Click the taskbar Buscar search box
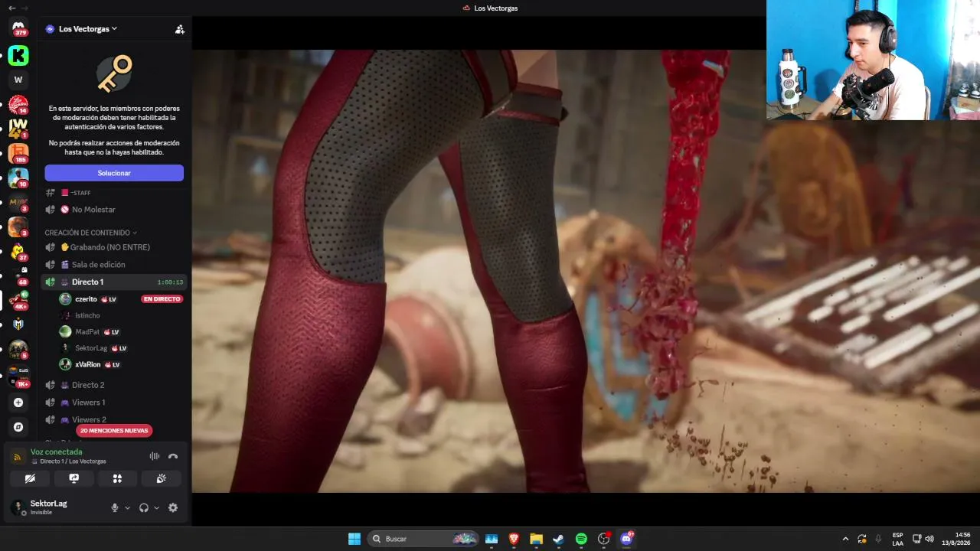980x551 pixels. [423, 539]
